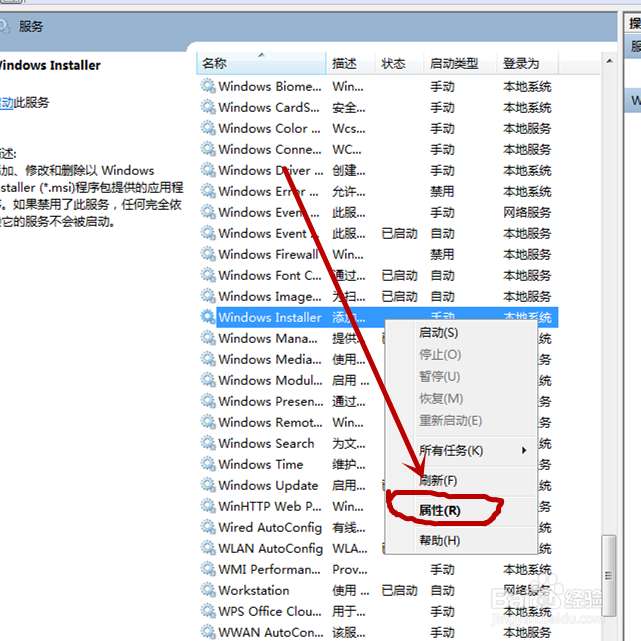Sort by the 状态 column header
Image resolution: width=641 pixels, height=641 pixels.
(399, 63)
